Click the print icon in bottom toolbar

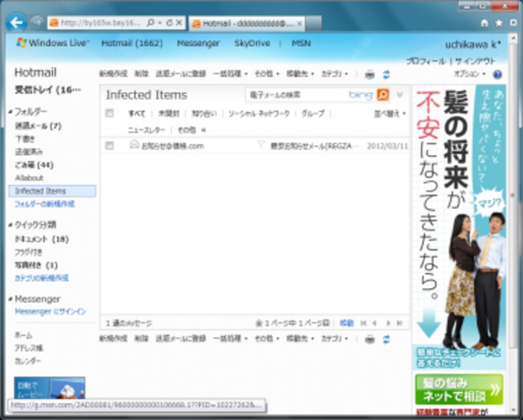370,339
